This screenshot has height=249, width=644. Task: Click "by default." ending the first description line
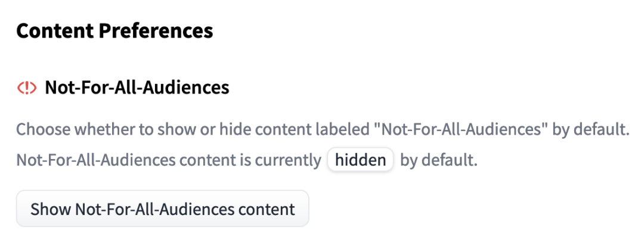click(591, 130)
